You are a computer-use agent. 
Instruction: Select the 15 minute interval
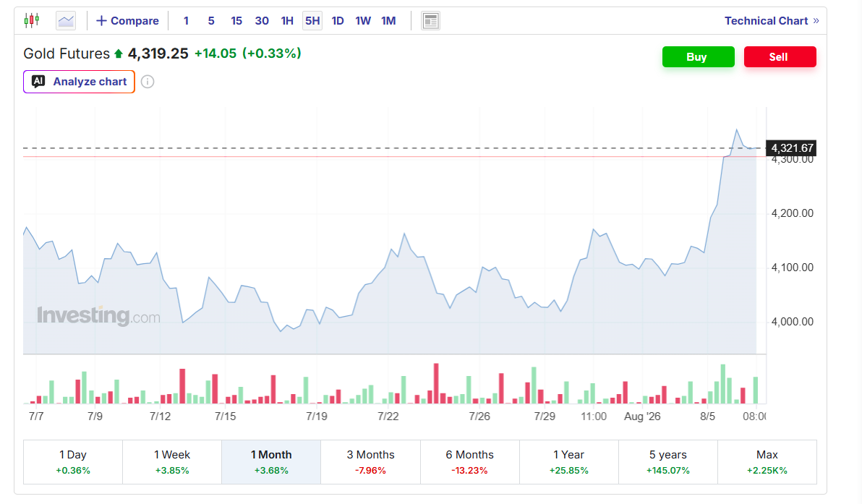(236, 21)
